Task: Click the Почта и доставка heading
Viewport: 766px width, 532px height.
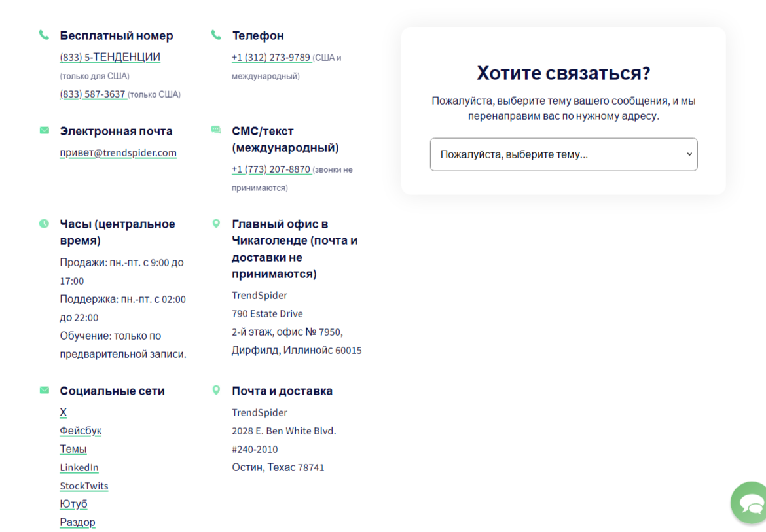Action: (282, 391)
